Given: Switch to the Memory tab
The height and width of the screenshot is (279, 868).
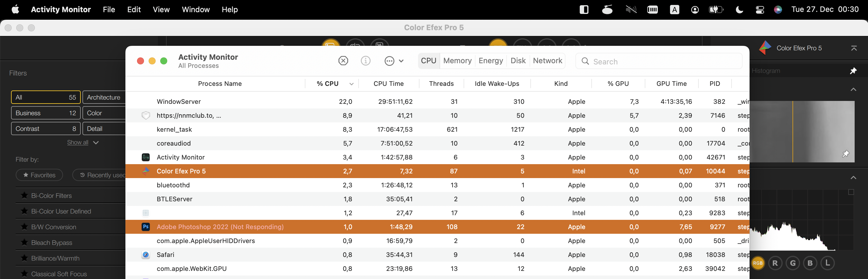Looking at the screenshot, I should [x=457, y=61].
